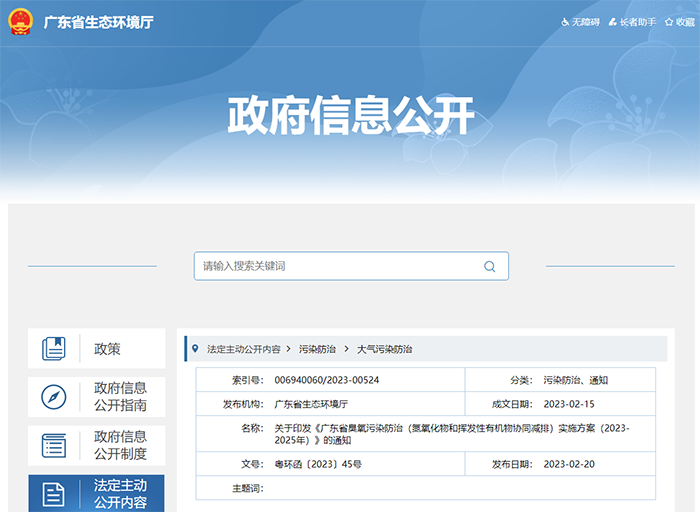Click the 政策 book icon
Image resolution: width=700 pixels, height=512 pixels.
[x=53, y=349]
